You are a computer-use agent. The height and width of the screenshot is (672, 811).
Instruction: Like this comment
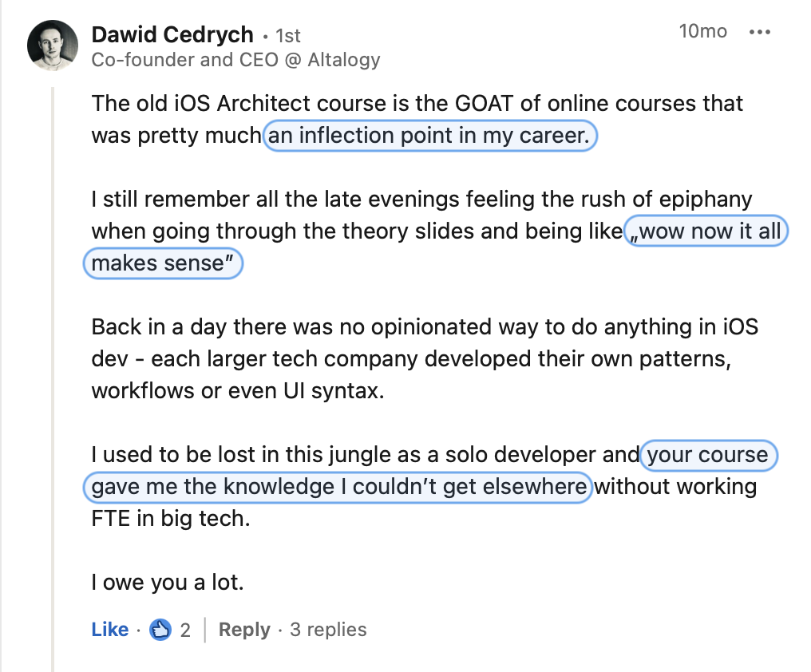pos(110,630)
